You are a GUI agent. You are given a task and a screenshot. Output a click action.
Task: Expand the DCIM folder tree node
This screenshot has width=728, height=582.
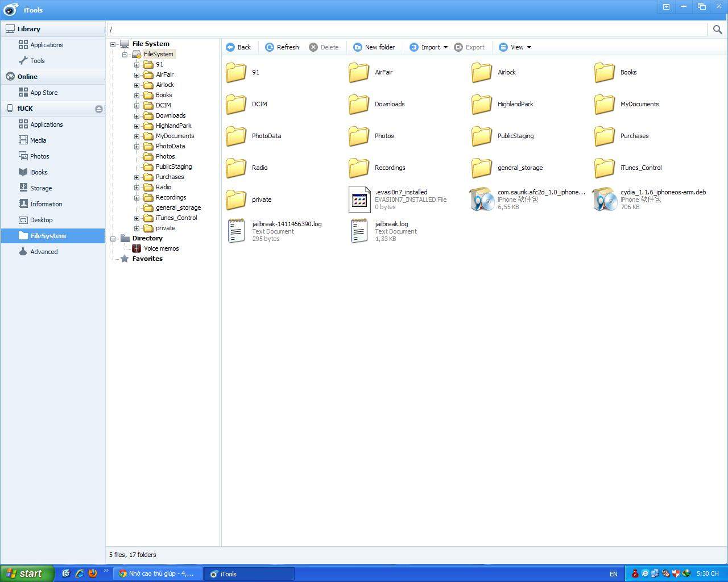click(136, 106)
